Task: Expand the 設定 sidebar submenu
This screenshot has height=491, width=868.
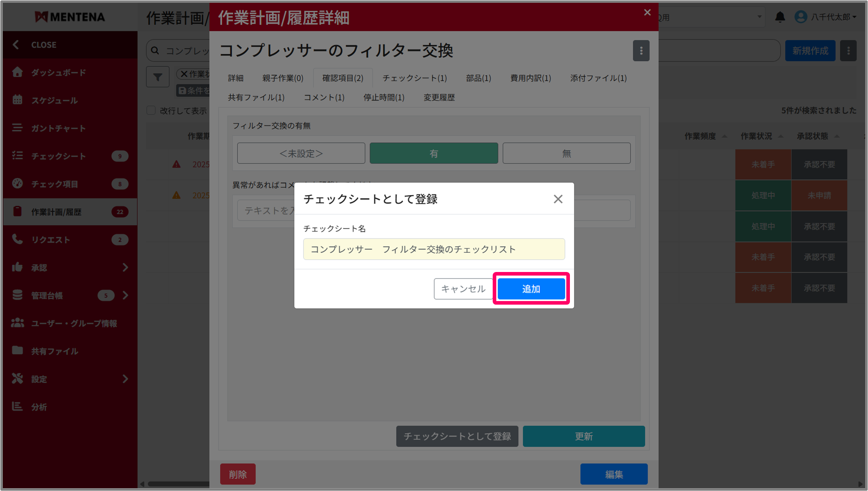Action: [125, 379]
